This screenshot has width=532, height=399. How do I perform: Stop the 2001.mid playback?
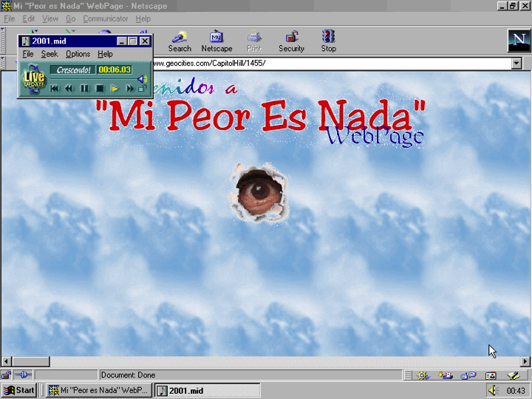click(x=100, y=89)
